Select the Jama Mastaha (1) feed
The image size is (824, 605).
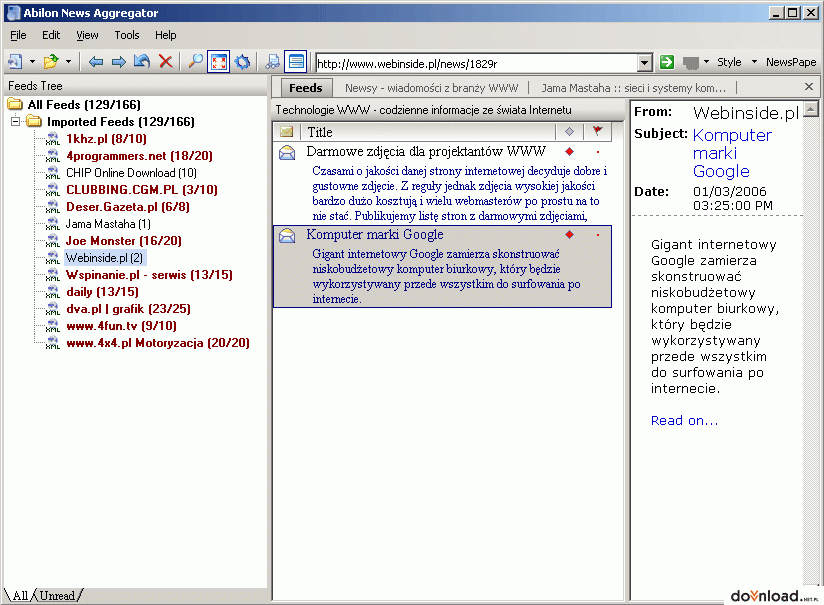pos(108,224)
